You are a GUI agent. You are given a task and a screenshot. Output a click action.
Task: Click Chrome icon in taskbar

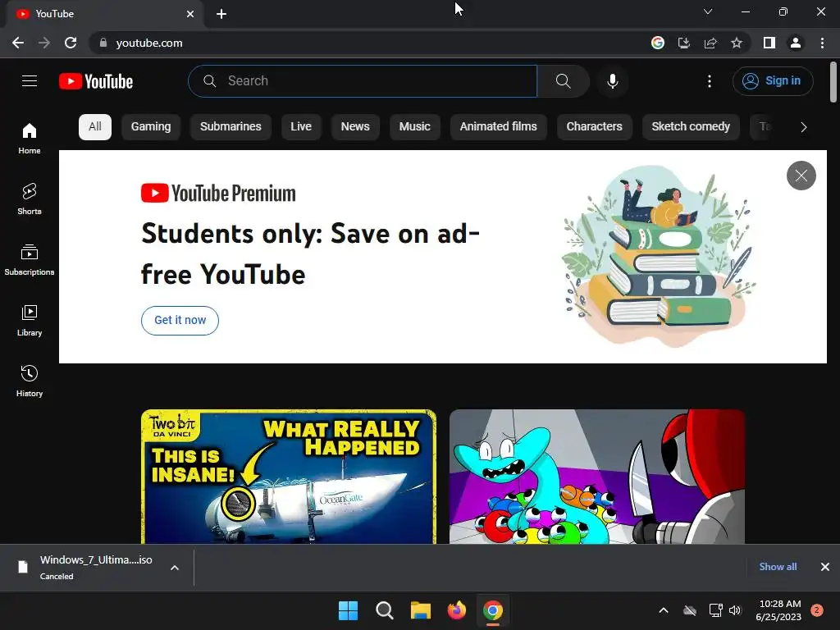493,610
